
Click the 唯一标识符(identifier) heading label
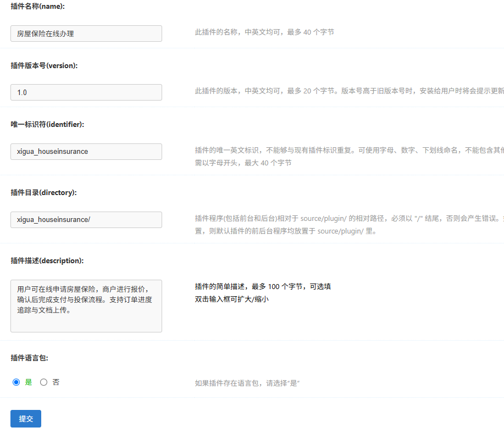[x=47, y=124]
